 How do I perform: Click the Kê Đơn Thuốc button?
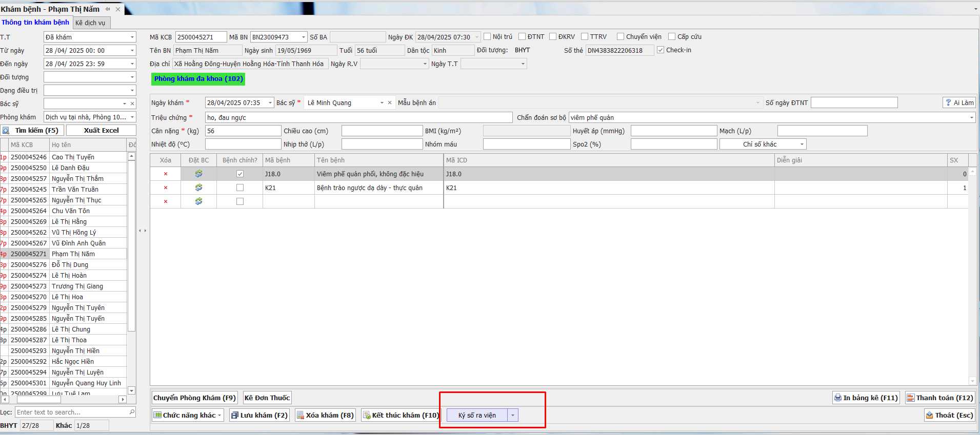tap(267, 398)
